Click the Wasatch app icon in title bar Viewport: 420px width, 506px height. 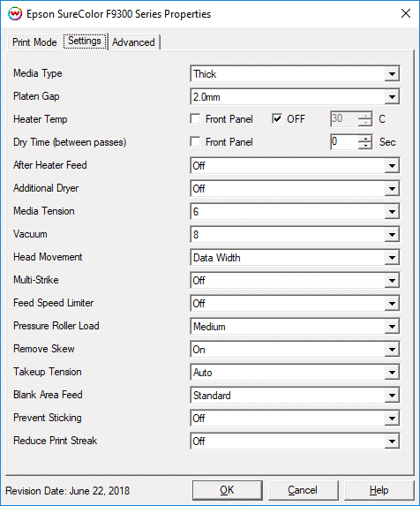pyautogui.click(x=15, y=13)
